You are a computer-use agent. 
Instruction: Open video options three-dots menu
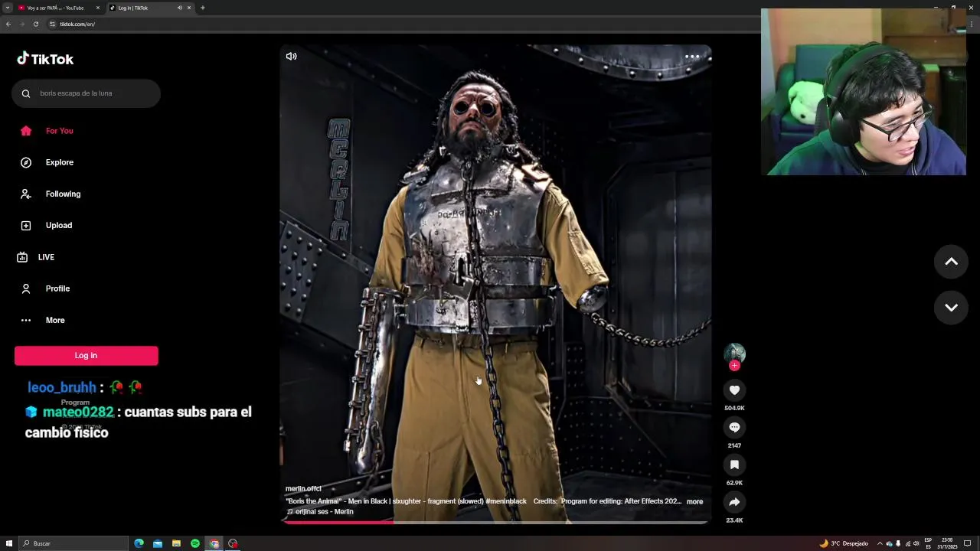[692, 57]
